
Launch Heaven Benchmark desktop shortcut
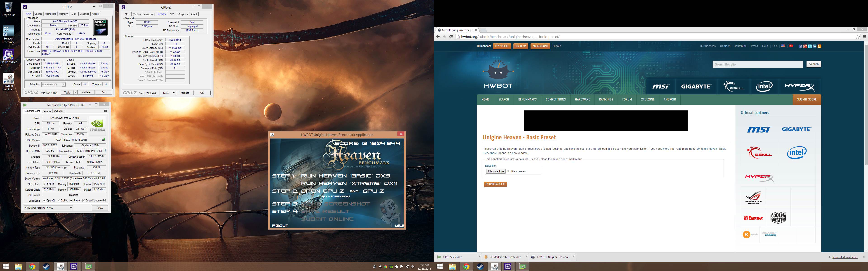point(8,34)
